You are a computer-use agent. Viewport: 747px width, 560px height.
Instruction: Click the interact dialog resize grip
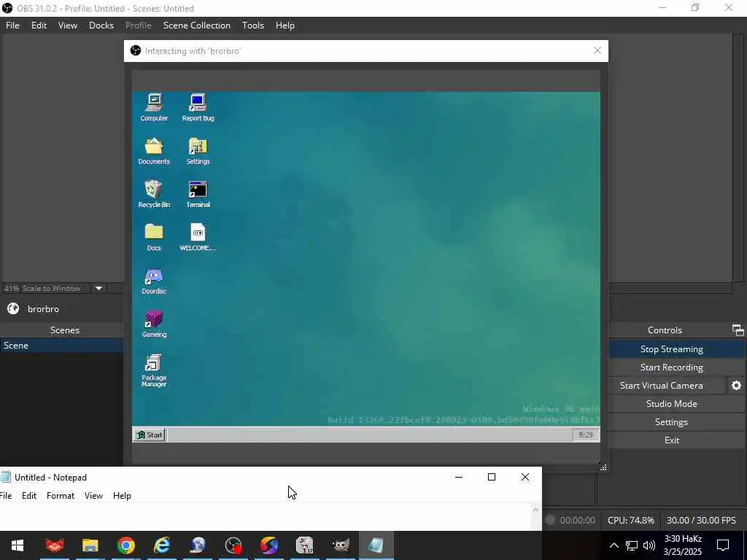click(x=603, y=467)
